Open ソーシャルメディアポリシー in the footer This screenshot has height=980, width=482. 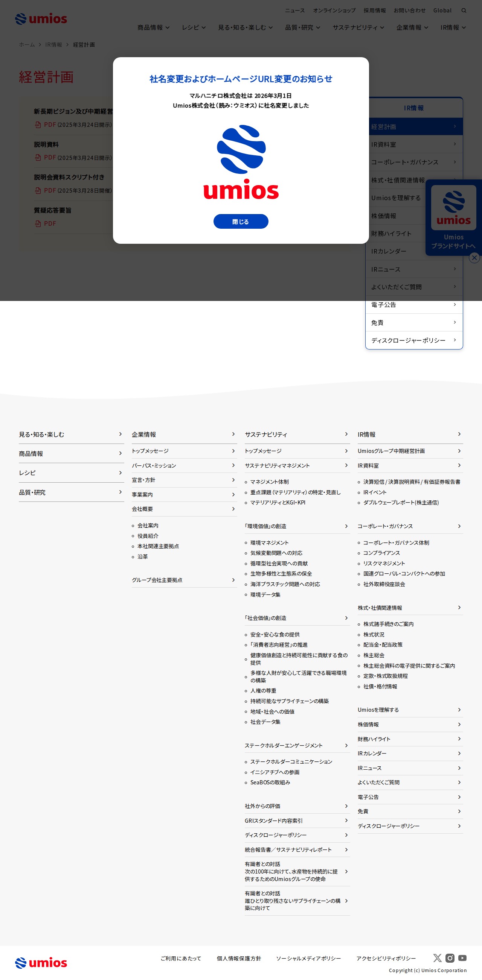308,958
